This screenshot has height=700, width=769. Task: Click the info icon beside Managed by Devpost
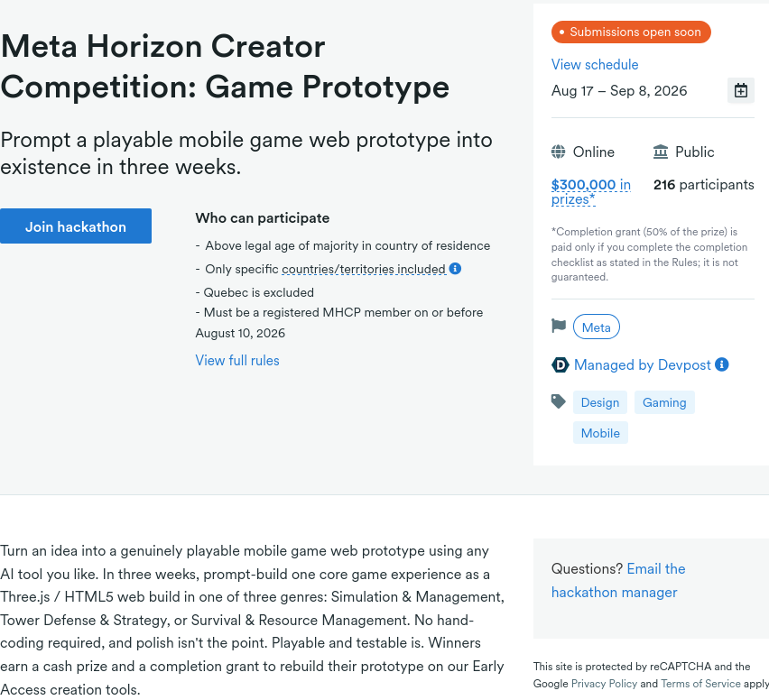pos(721,364)
